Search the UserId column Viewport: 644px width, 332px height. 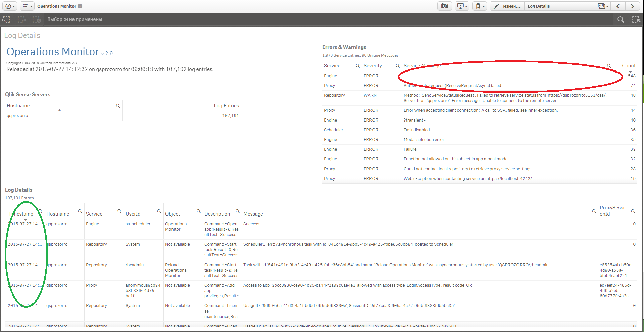(x=159, y=211)
